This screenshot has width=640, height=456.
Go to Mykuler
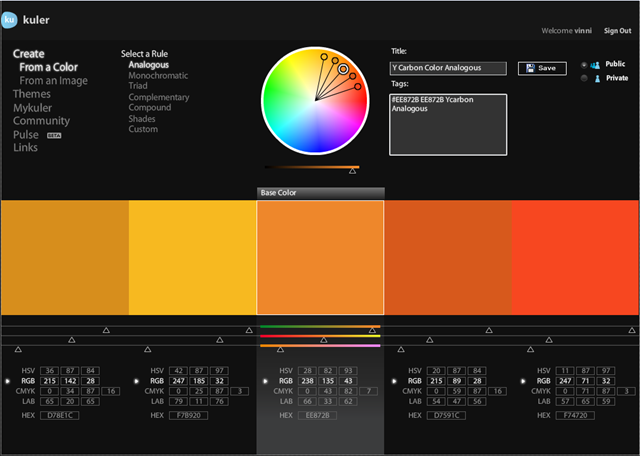pyautogui.click(x=32, y=108)
